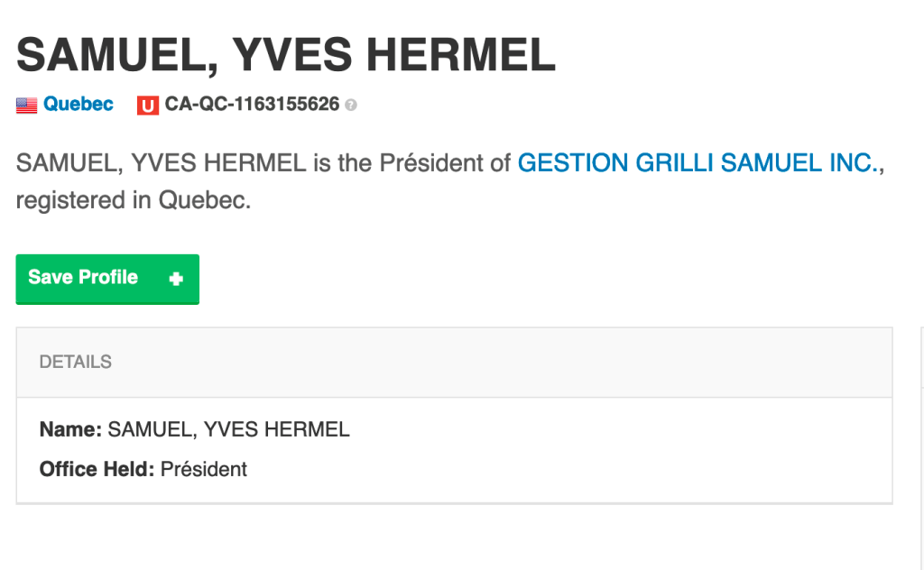Click the red U badge icon
Image resolution: width=924 pixels, height=570 pixels.
[x=147, y=106]
